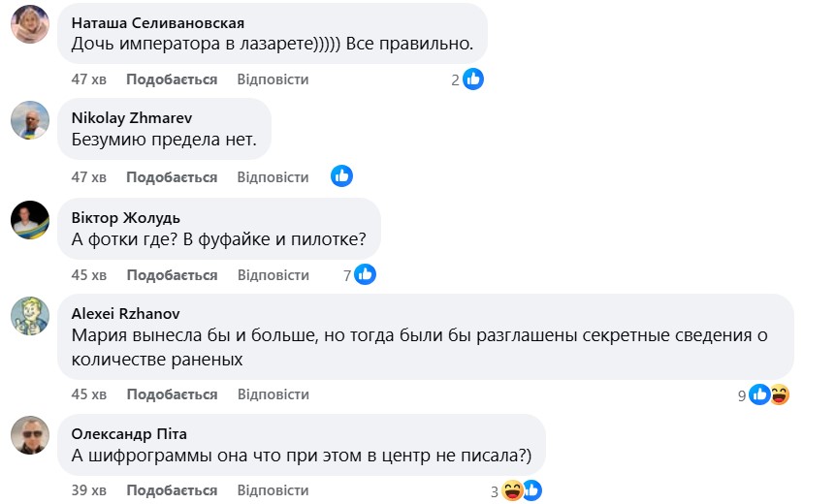The image size is (836, 504).
Task: Reply to Олександр Піта's comment via Відповісти
Action: [x=273, y=490]
